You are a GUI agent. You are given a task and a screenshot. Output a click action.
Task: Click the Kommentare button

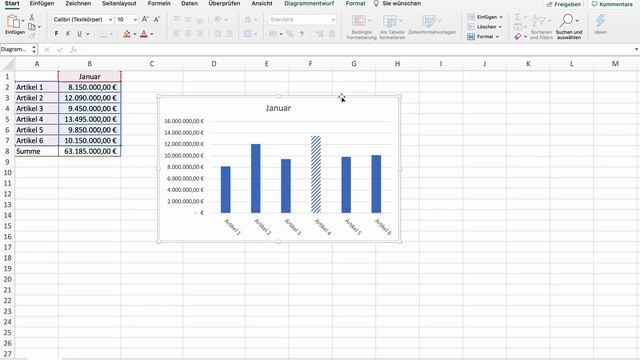pos(612,4)
